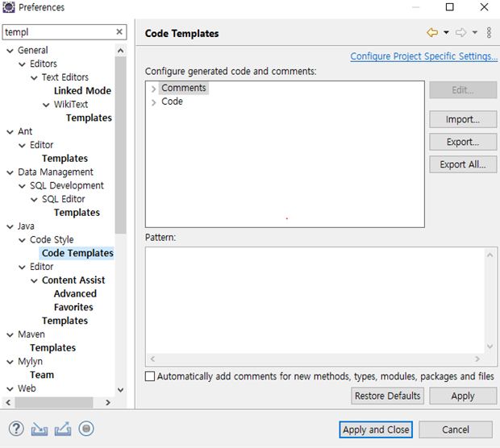Click the Eclipse icon in title bar
Screen dimensions: 500x448
9,7
